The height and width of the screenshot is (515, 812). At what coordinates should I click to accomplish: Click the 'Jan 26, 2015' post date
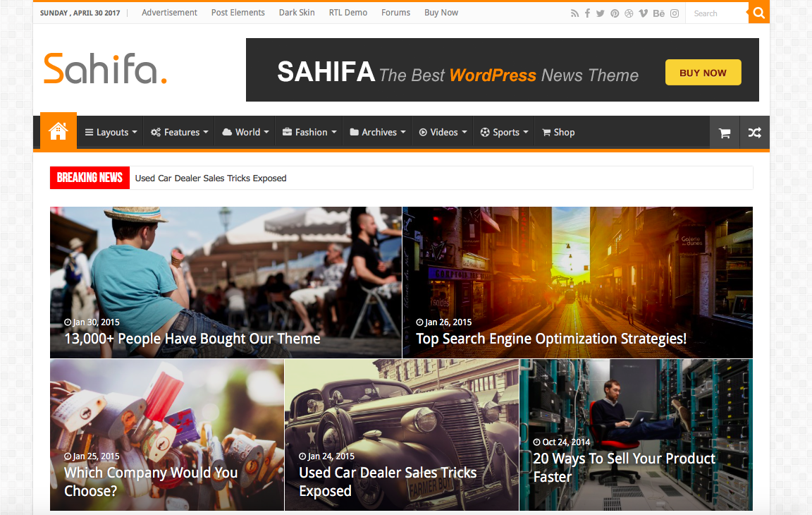tap(444, 322)
